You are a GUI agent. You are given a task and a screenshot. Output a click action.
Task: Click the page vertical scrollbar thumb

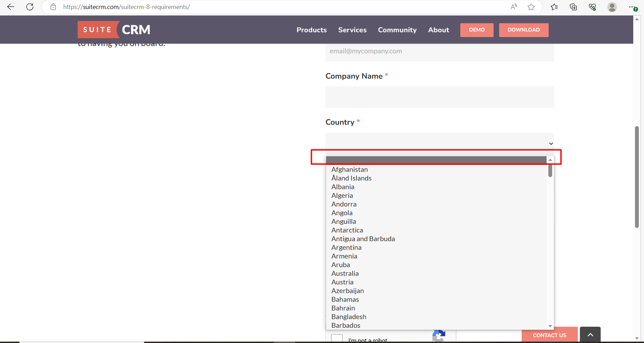pyautogui.click(x=637, y=177)
